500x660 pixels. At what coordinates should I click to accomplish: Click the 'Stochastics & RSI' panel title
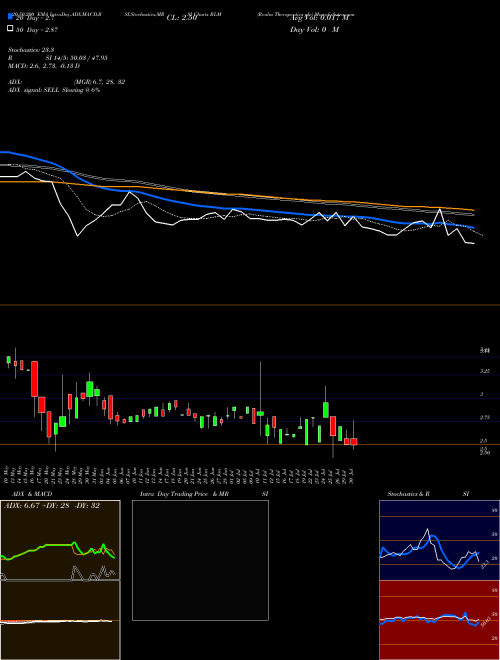click(428, 494)
